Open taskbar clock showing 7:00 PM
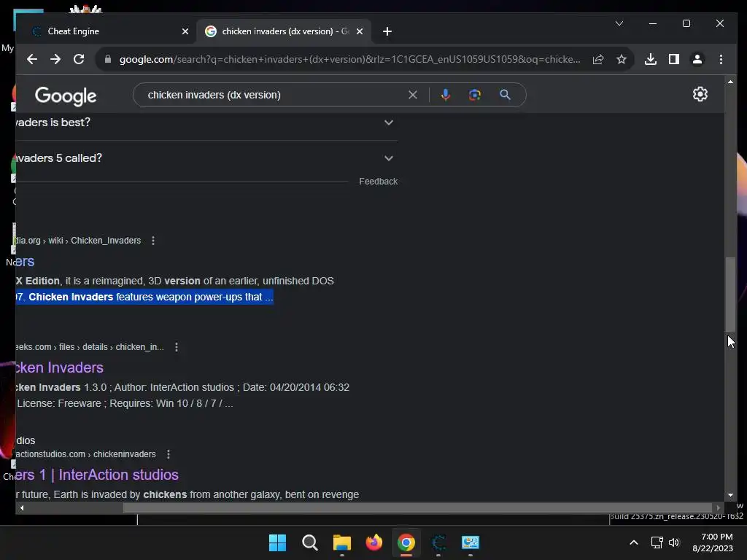 (x=713, y=542)
